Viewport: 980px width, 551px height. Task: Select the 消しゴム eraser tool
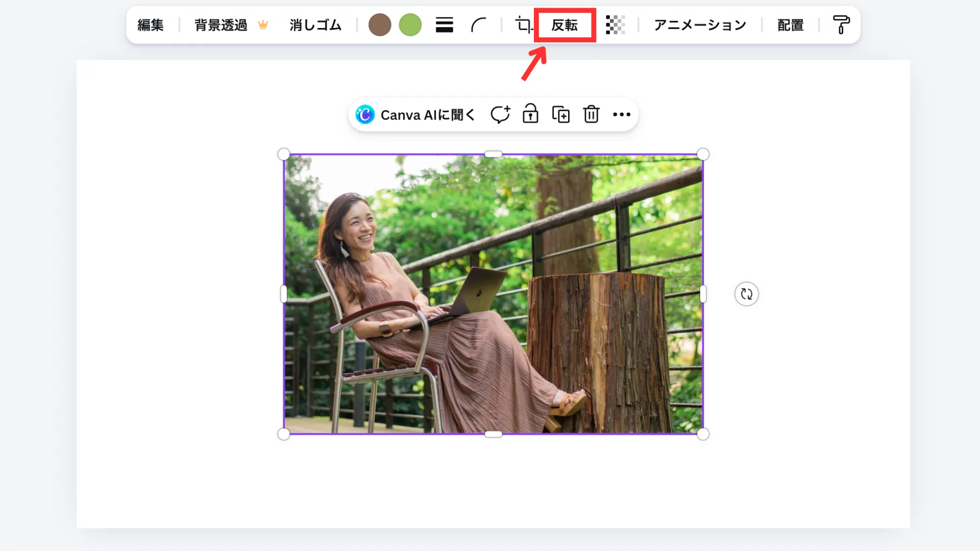tap(315, 25)
